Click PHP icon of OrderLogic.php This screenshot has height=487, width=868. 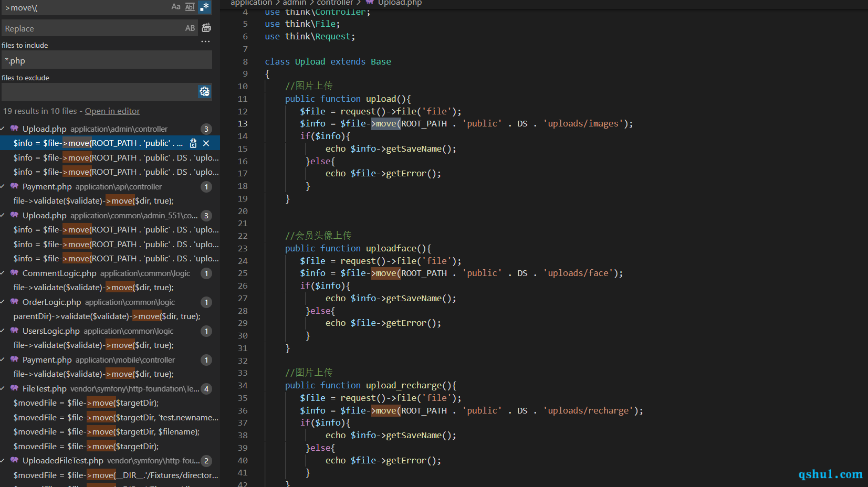click(14, 302)
